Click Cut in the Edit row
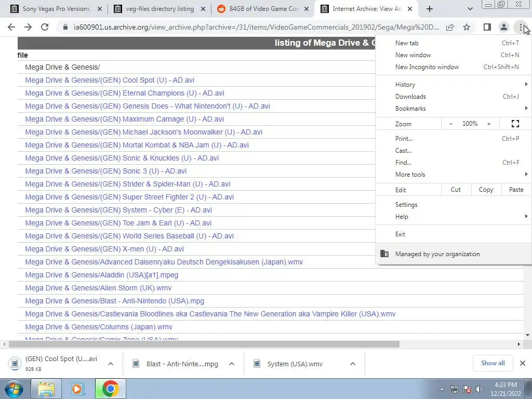The image size is (532, 399). (456, 190)
